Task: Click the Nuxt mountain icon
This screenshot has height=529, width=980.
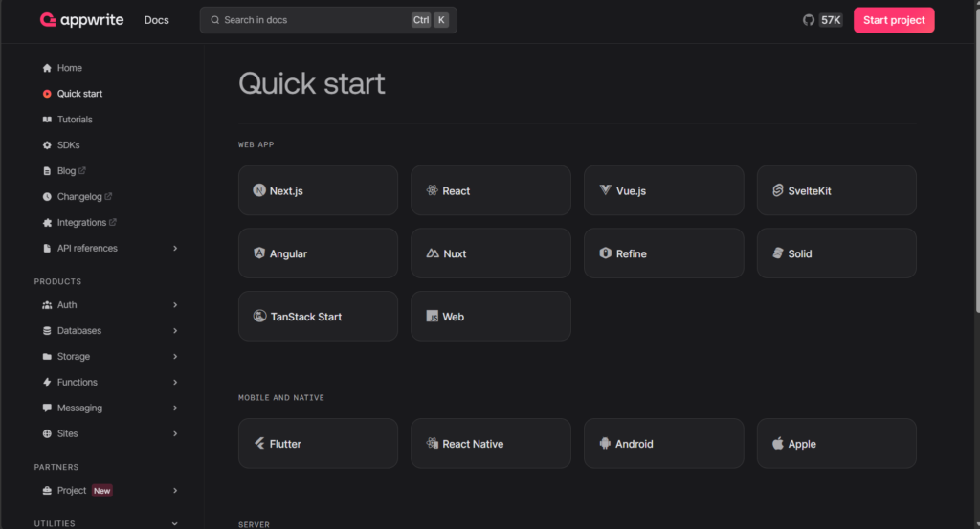Action: click(433, 253)
